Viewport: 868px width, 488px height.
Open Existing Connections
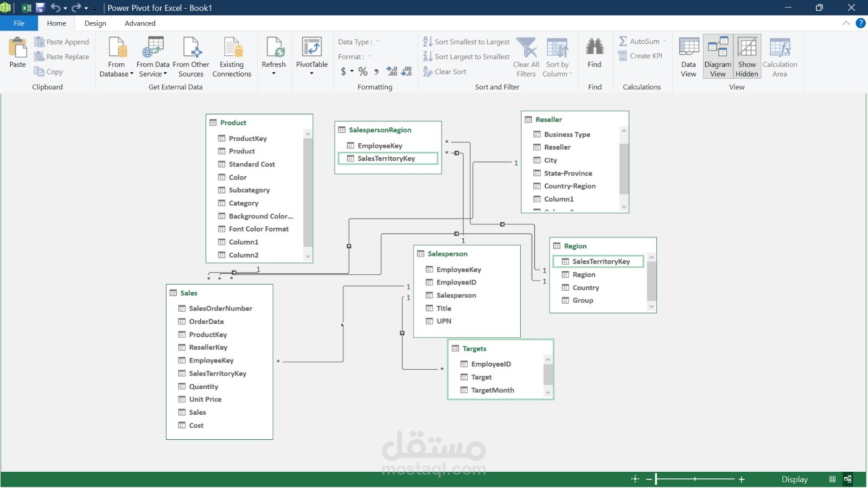tap(232, 57)
